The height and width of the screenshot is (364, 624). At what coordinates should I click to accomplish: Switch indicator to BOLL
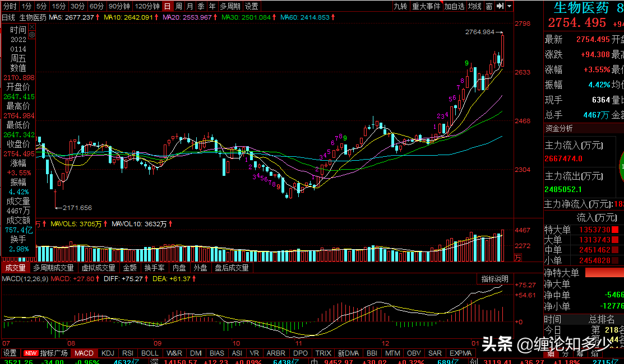coord(150,353)
